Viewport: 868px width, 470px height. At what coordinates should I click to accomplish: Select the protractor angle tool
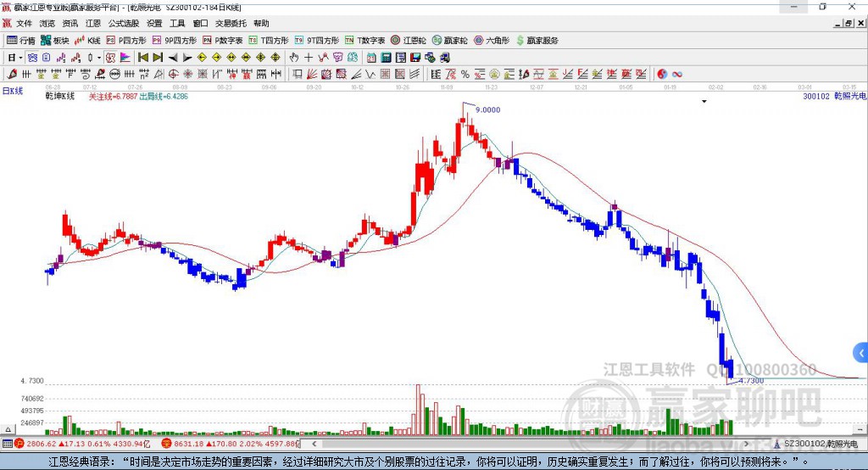click(x=158, y=75)
